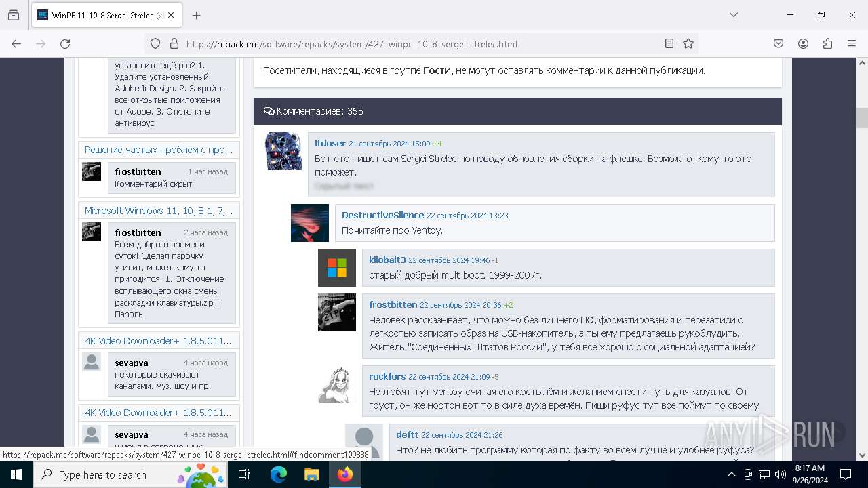Click the 22 сентябрь 2024 13:23 timestamp
Viewport: 868px width, 488px height.
(x=467, y=216)
